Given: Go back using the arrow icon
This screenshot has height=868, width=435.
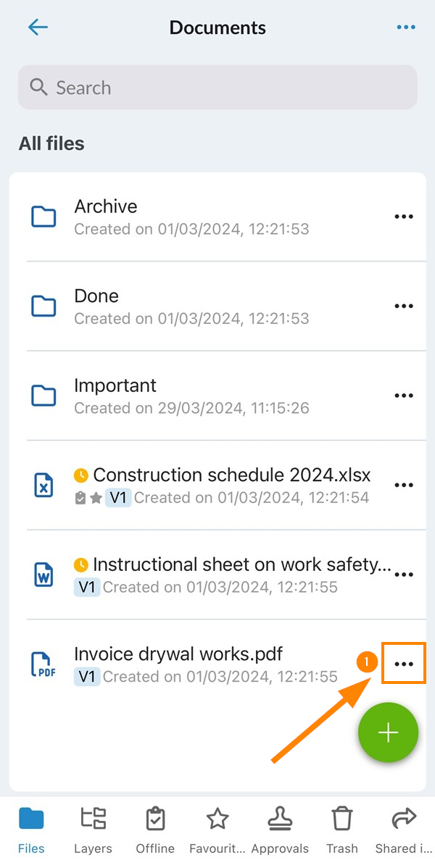Looking at the screenshot, I should point(38,27).
